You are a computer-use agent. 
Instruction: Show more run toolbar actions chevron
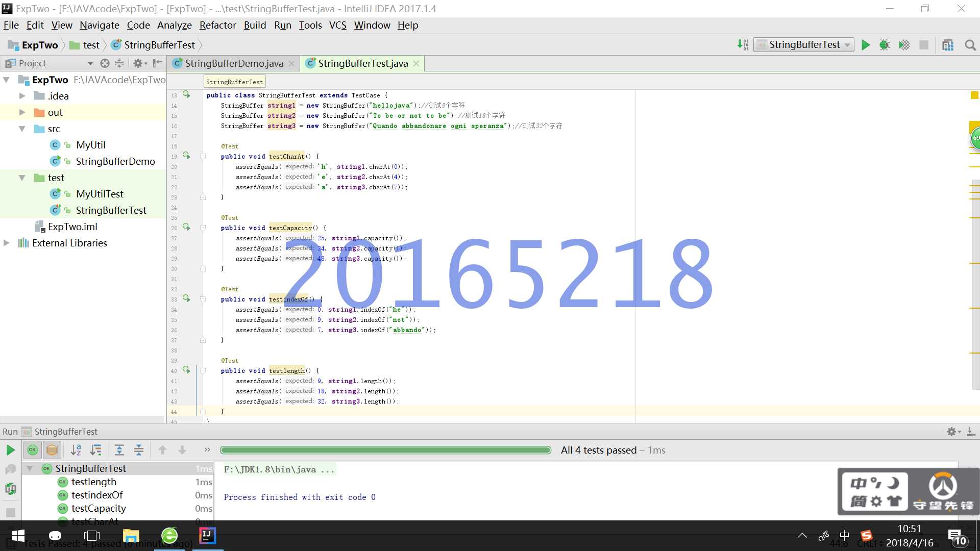[207, 449]
